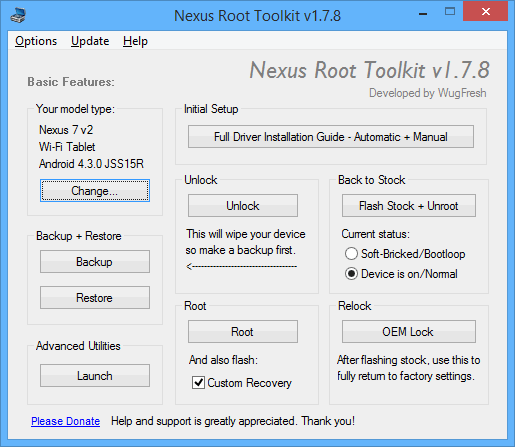
Task: Click the 'Developed by WugFresh' text
Action: coord(428,93)
